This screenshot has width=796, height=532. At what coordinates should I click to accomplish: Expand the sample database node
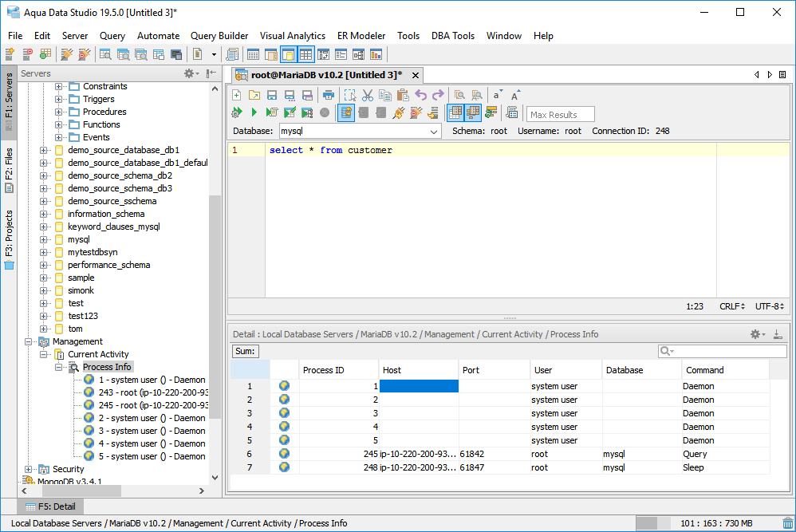pyautogui.click(x=44, y=278)
